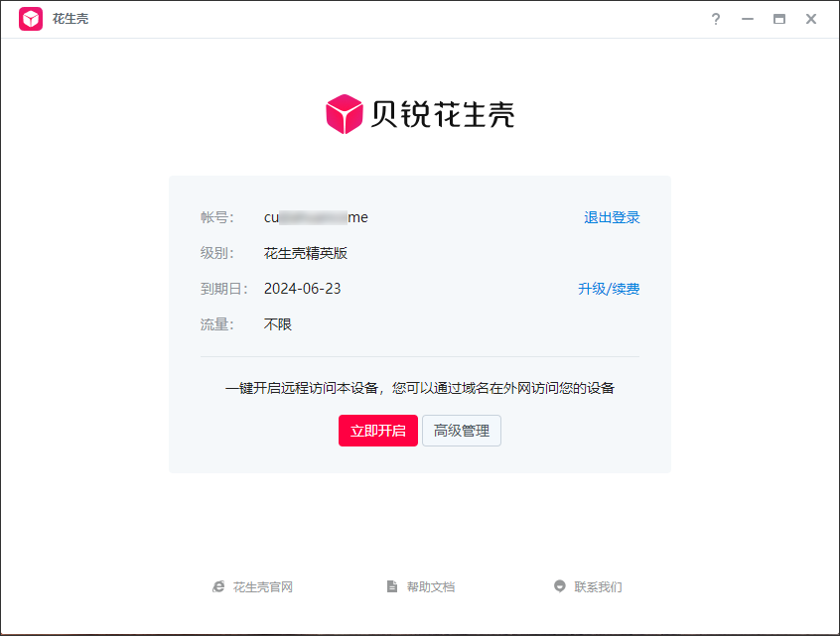Click the expiry date 2024-06-23
The image size is (840, 636).
(x=302, y=289)
